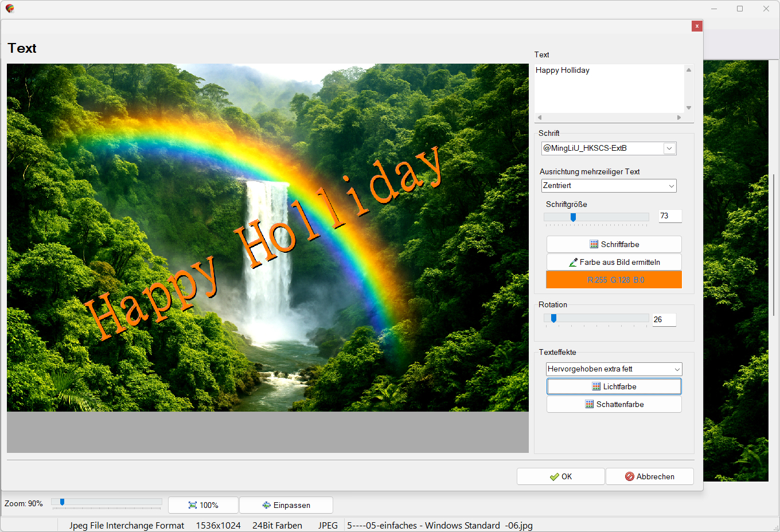Open the Schattenfarbe color chooser

click(614, 404)
